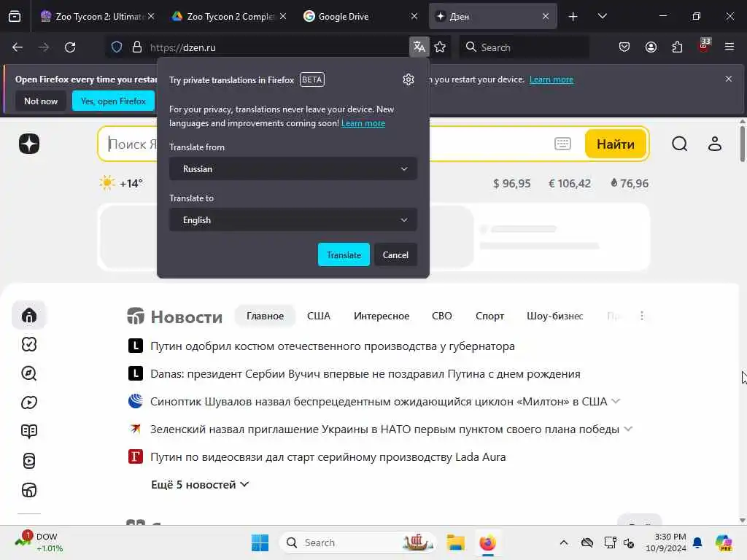Select the Интересное news category

click(381, 316)
